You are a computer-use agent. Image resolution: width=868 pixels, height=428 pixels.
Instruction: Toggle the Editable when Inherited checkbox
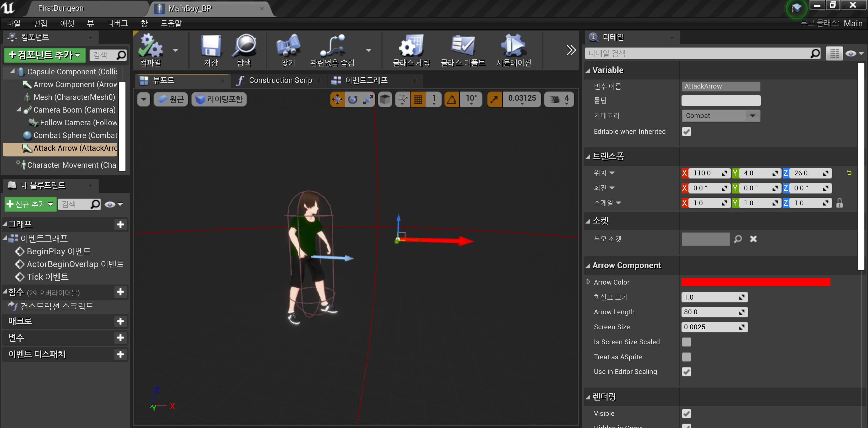click(x=687, y=132)
